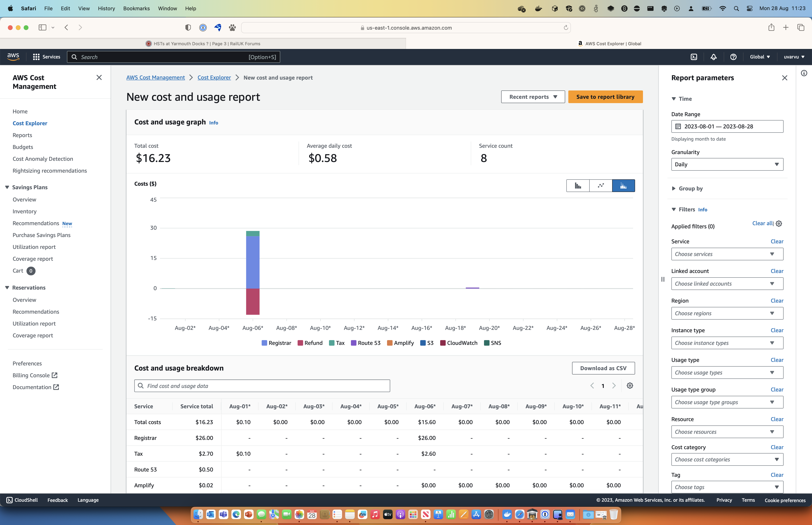
Task: Switch graph to stacked bar chart view
Action: (623, 186)
